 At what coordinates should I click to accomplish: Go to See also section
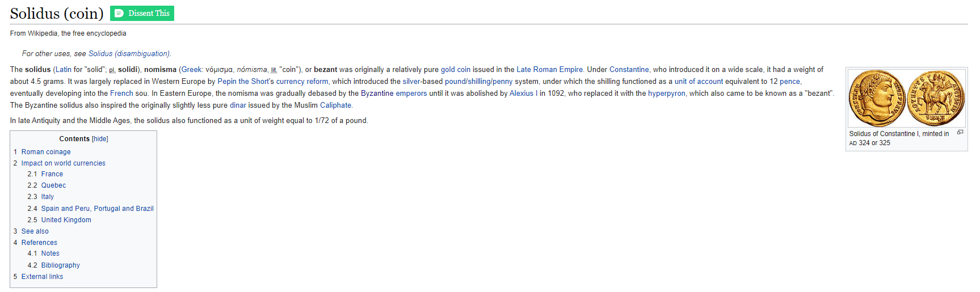pyautogui.click(x=35, y=231)
